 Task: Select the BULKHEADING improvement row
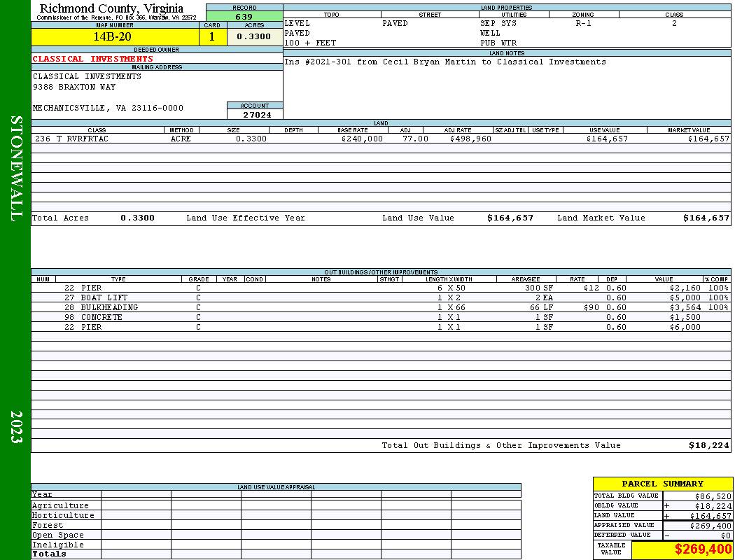pos(381,308)
